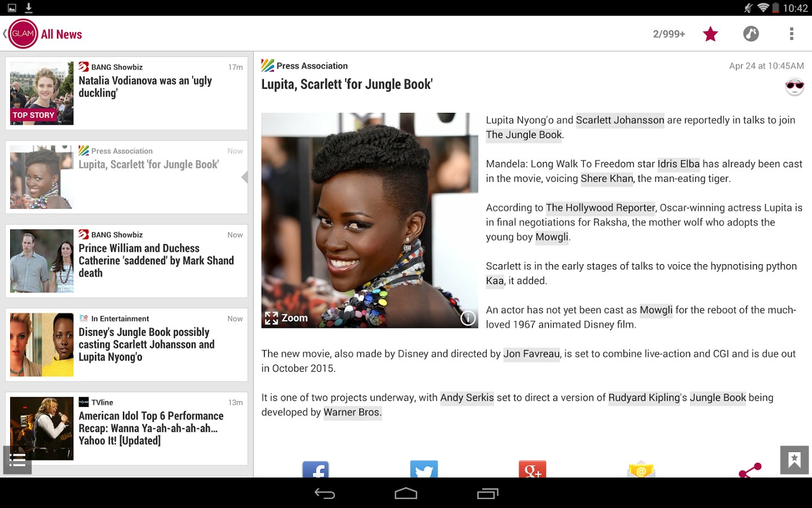Follow the Jon Favreau link
The image size is (812, 508).
(x=532, y=354)
